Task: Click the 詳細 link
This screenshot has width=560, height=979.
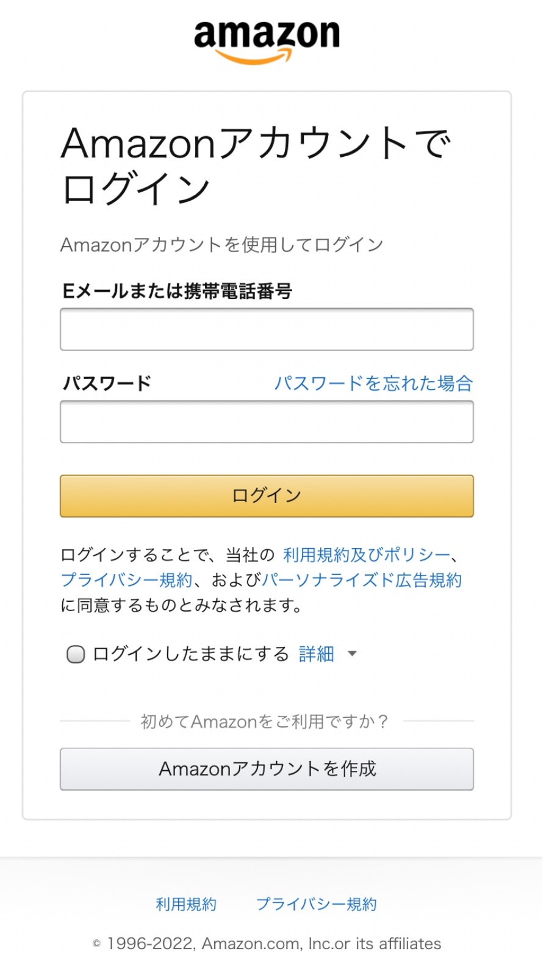Action: [317, 654]
